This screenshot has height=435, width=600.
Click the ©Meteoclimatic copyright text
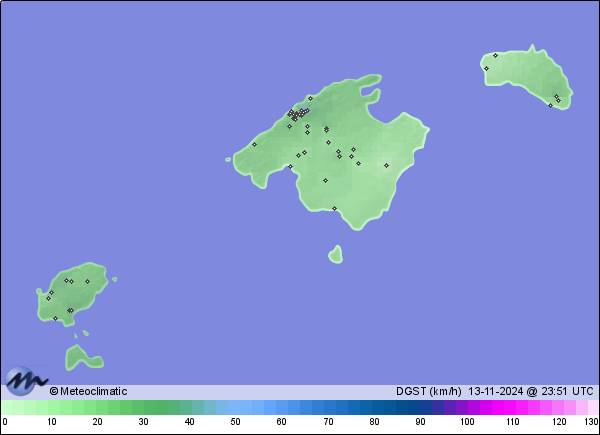tap(88, 391)
